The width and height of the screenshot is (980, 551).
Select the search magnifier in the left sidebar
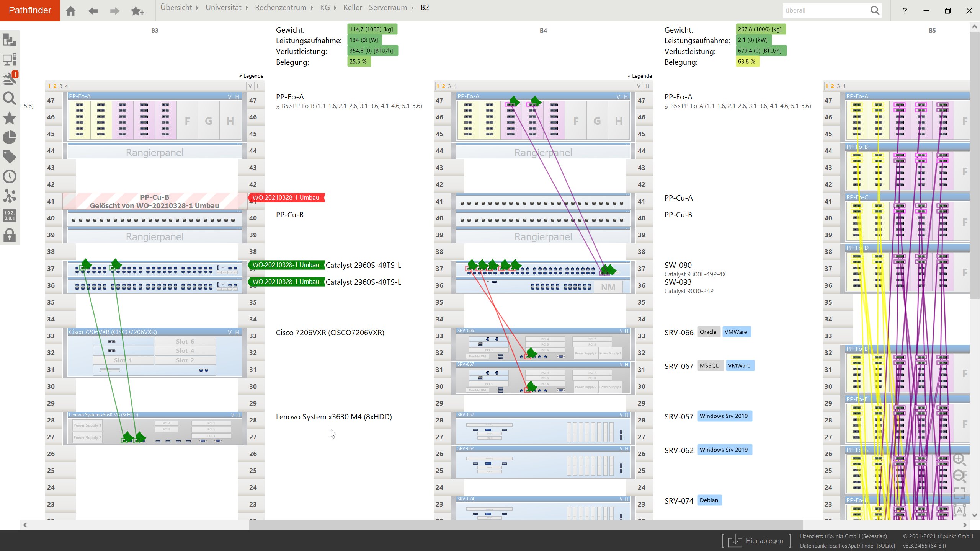coord(9,99)
